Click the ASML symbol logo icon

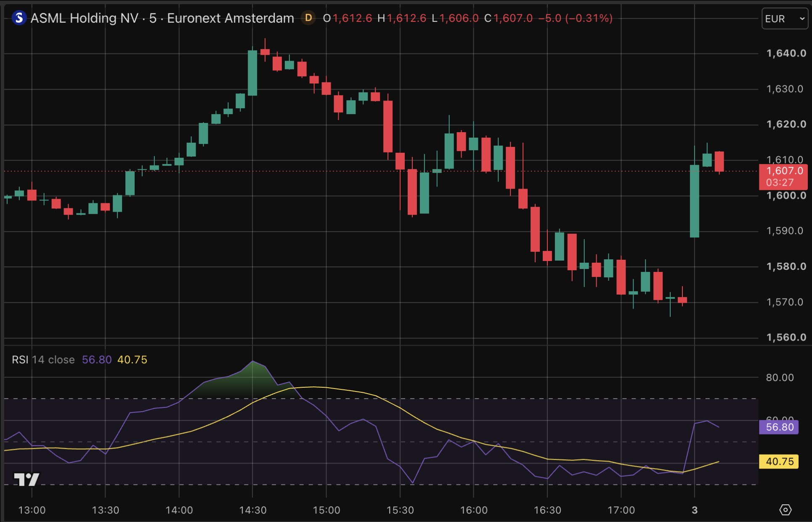tap(19, 18)
